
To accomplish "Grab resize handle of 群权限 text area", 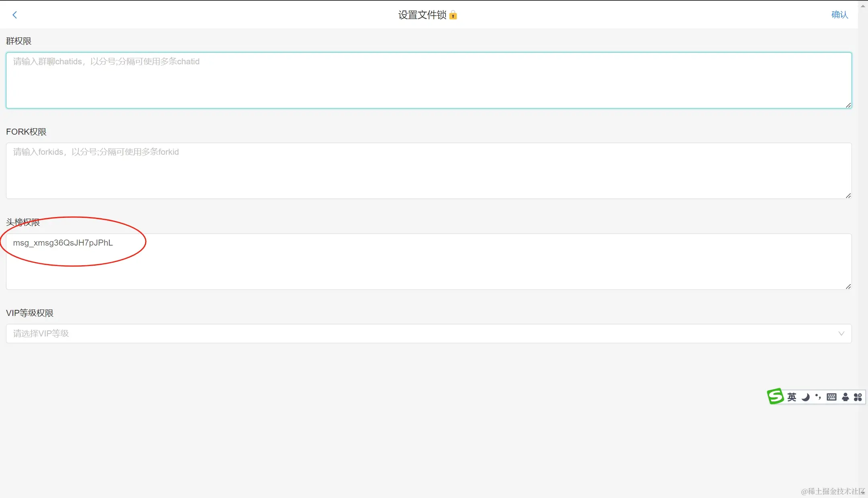I will tap(848, 105).
